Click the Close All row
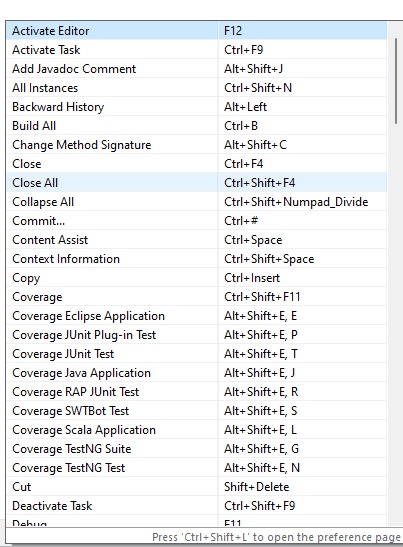This screenshot has height=547, width=403. pyautogui.click(x=196, y=183)
